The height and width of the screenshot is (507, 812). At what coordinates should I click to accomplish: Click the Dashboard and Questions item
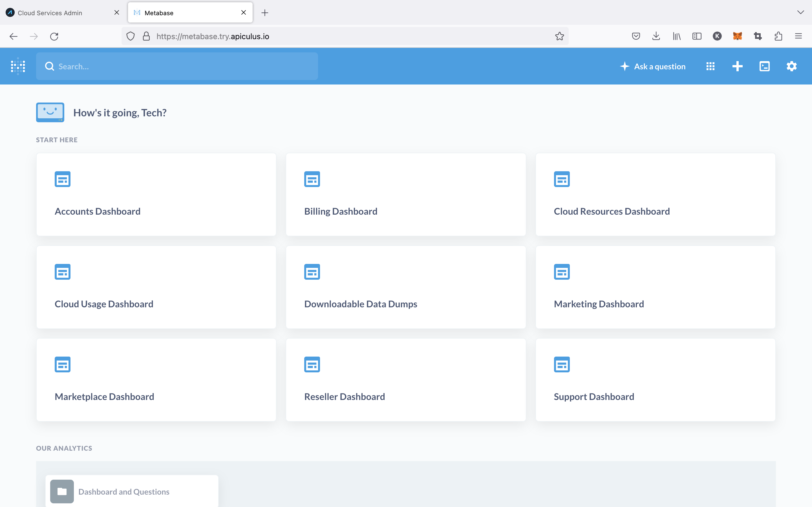[x=124, y=492]
